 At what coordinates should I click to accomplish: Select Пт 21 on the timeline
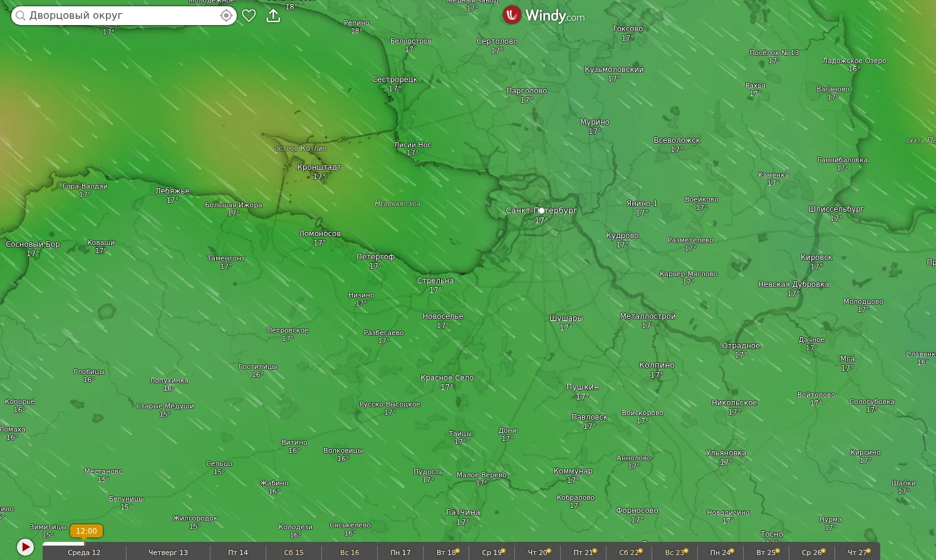pyautogui.click(x=583, y=552)
